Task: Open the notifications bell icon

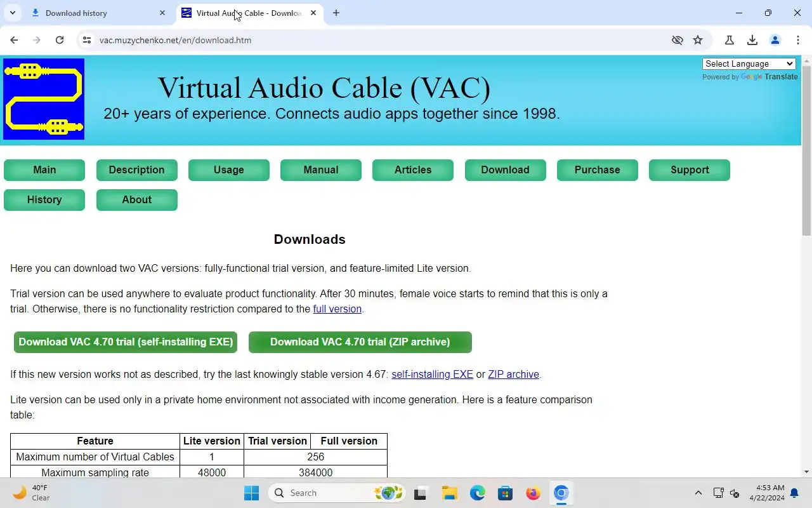Action: pos(794,493)
